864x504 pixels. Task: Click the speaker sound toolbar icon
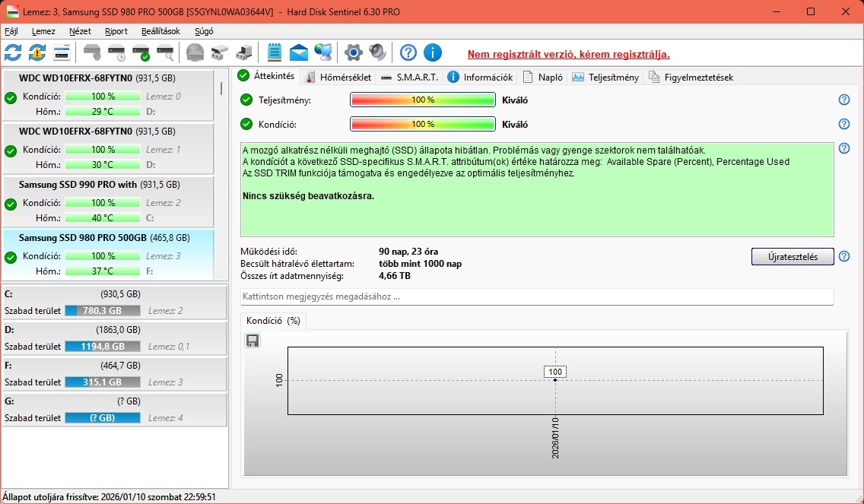point(377,53)
